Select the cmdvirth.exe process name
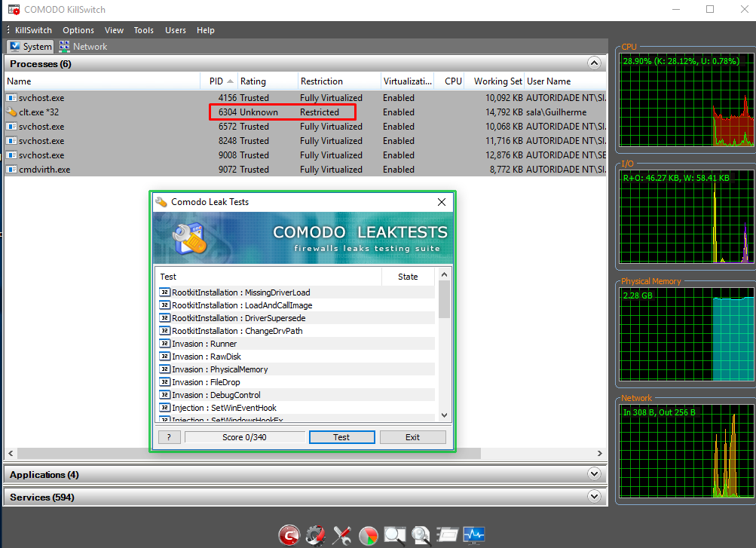This screenshot has width=756, height=548. pyautogui.click(x=44, y=169)
